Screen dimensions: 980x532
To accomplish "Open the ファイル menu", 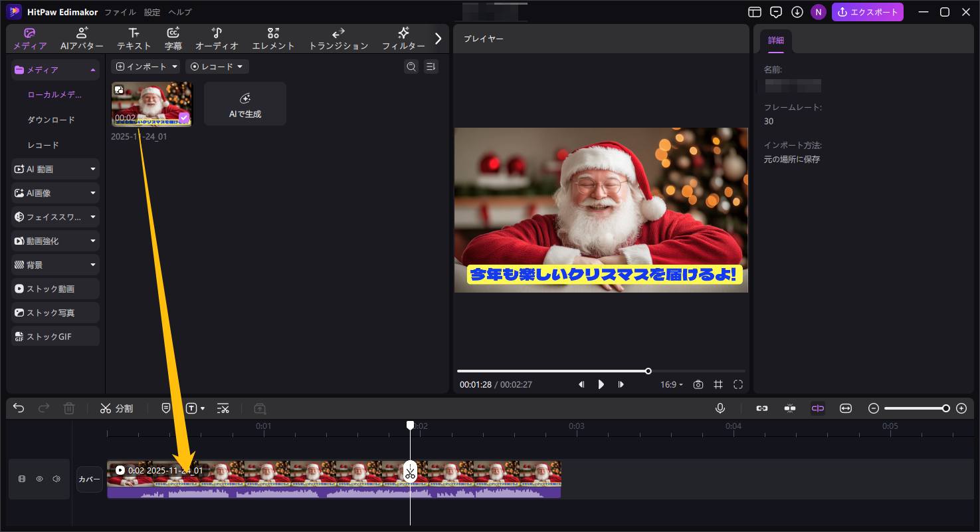I will pos(120,12).
